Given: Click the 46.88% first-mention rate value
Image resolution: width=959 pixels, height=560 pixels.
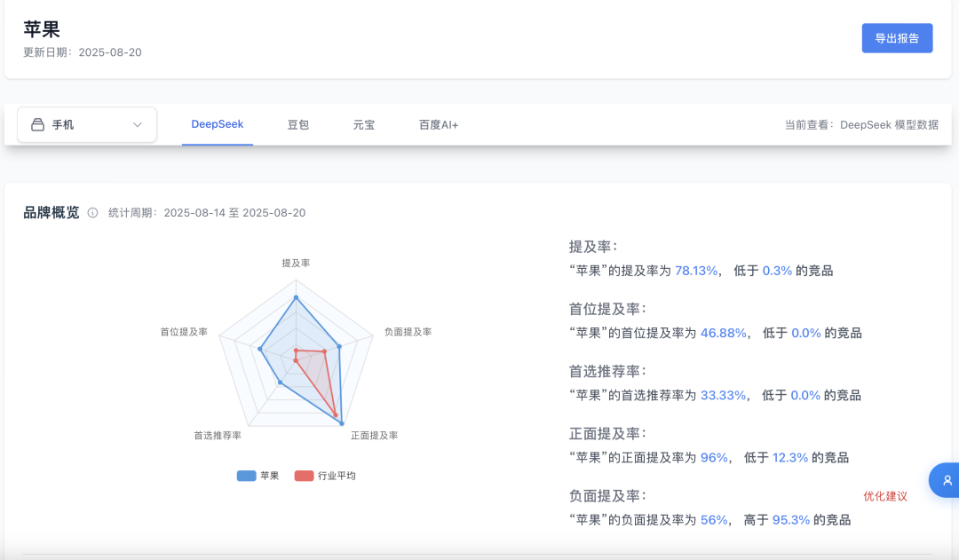Looking at the screenshot, I should click(724, 333).
